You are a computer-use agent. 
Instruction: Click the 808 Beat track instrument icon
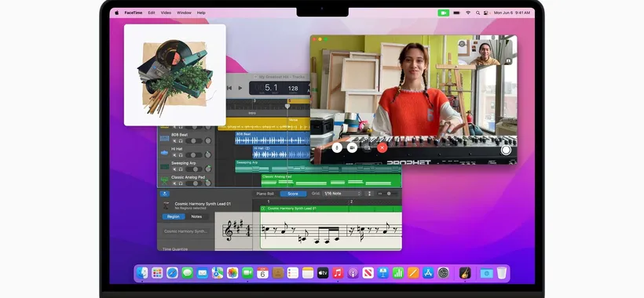click(164, 138)
